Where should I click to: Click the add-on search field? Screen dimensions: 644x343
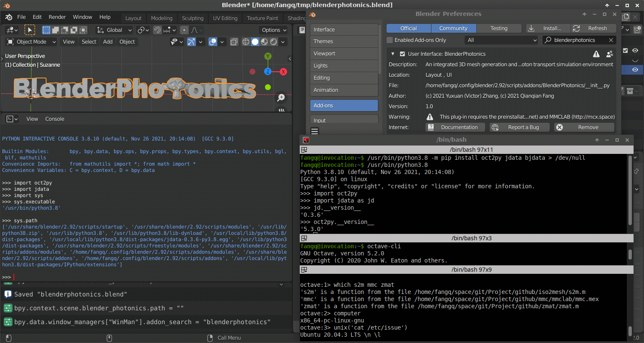579,40
